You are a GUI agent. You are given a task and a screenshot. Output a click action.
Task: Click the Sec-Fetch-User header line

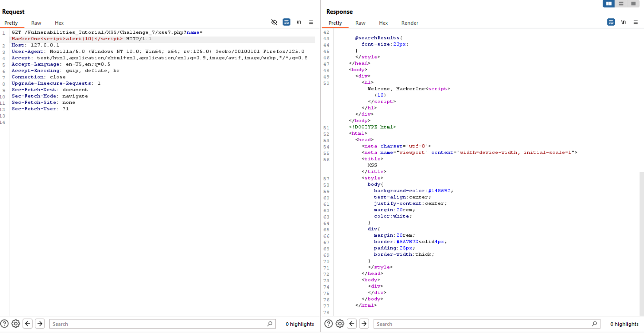40,109
